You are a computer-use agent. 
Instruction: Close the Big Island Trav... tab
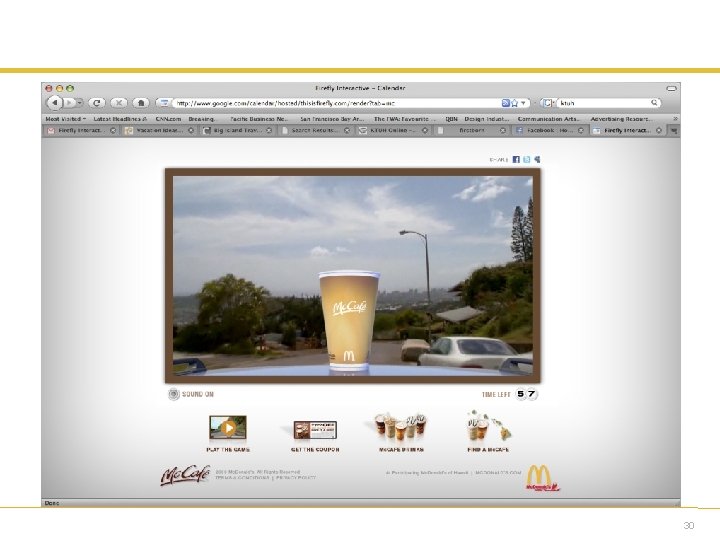269,130
